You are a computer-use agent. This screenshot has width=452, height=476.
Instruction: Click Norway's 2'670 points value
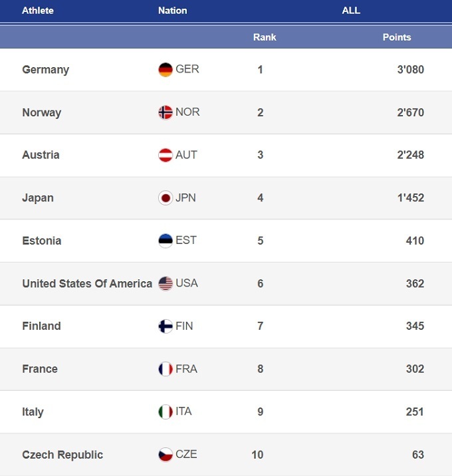coord(410,112)
